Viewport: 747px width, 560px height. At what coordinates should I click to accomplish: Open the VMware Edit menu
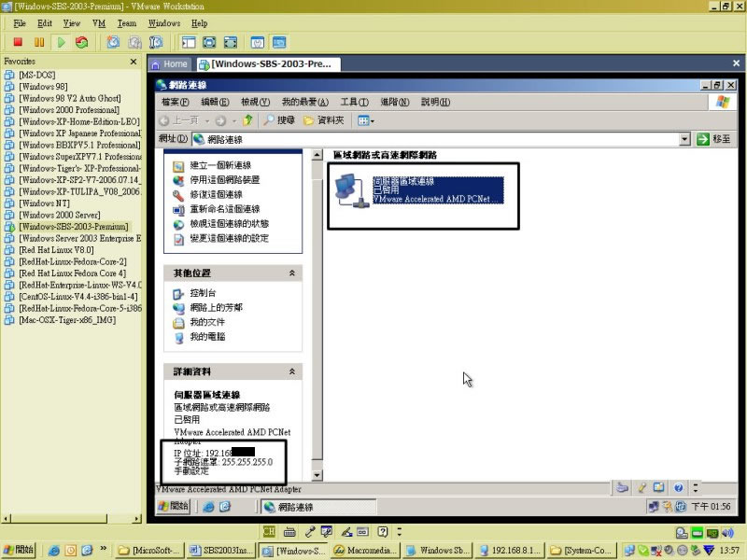(45, 23)
